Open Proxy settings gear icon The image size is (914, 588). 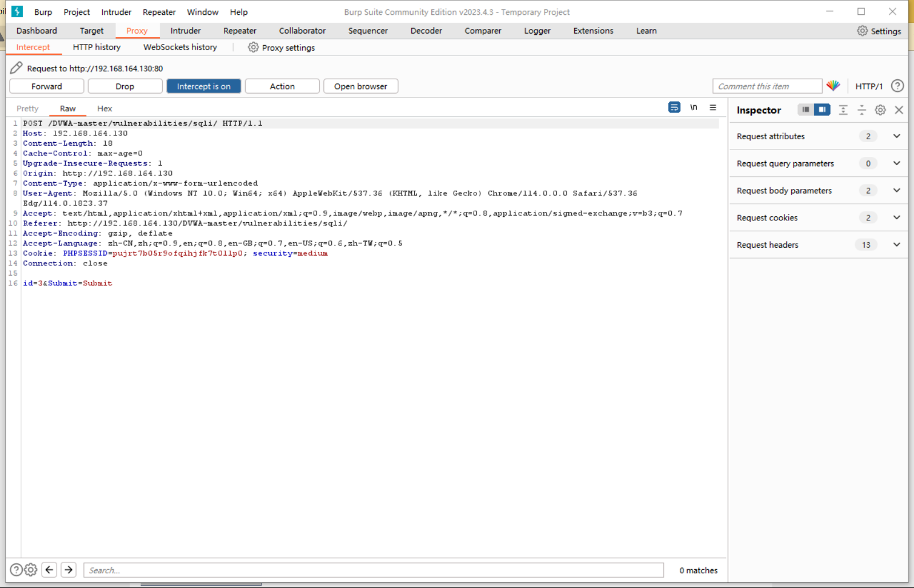click(x=253, y=47)
